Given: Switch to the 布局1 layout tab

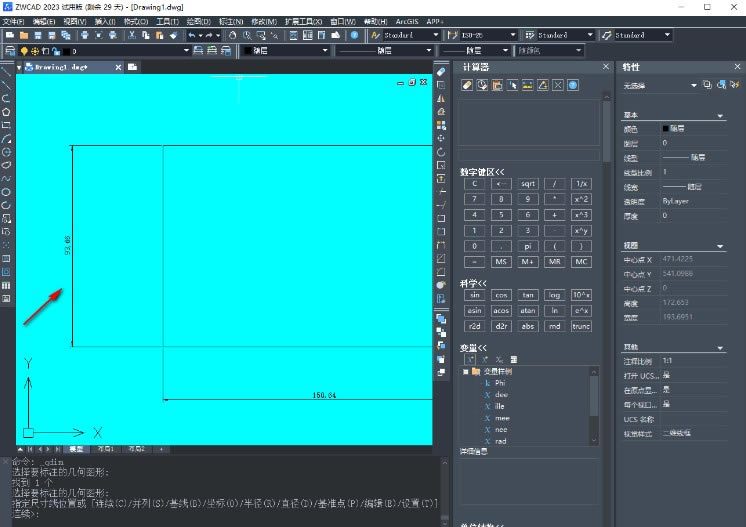Looking at the screenshot, I should pyautogui.click(x=106, y=449).
